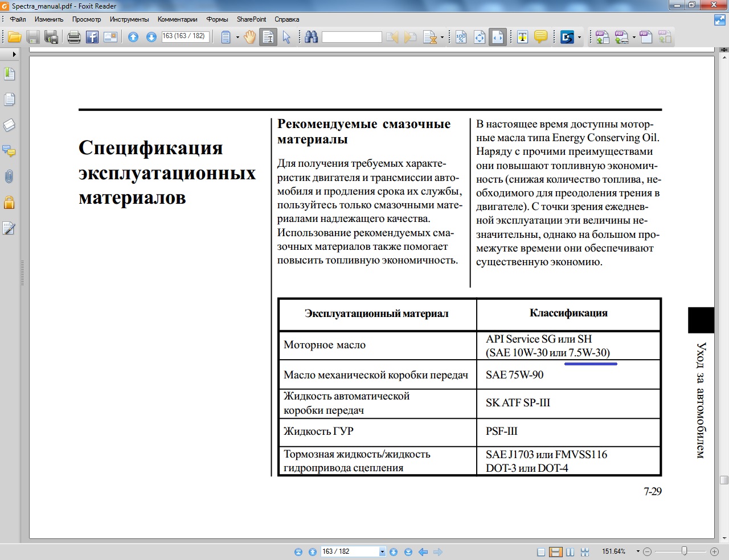The width and height of the screenshot is (729, 560).
Task: Open the Комментарии menu
Action: pos(177,19)
